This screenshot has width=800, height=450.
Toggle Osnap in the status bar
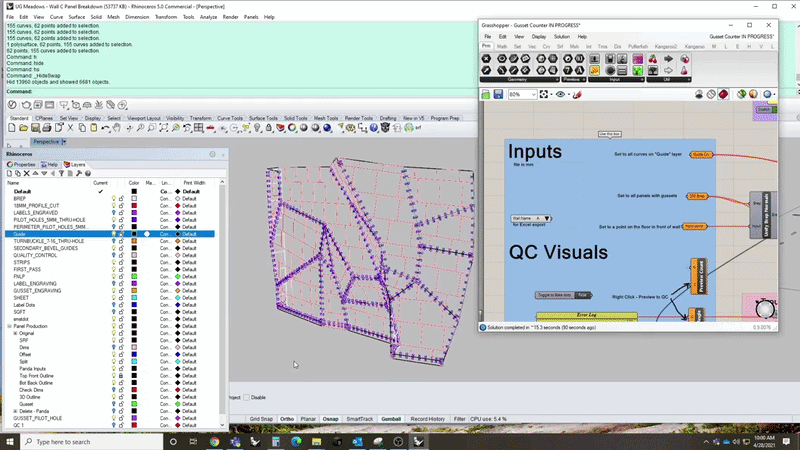(330, 419)
